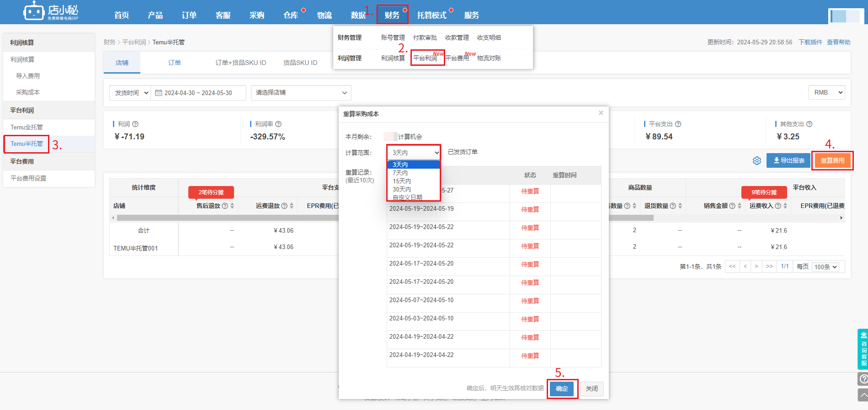This screenshot has width=868, height=410.
Task: Switch to the 货品SKU ID tab
Action: pyautogui.click(x=300, y=63)
